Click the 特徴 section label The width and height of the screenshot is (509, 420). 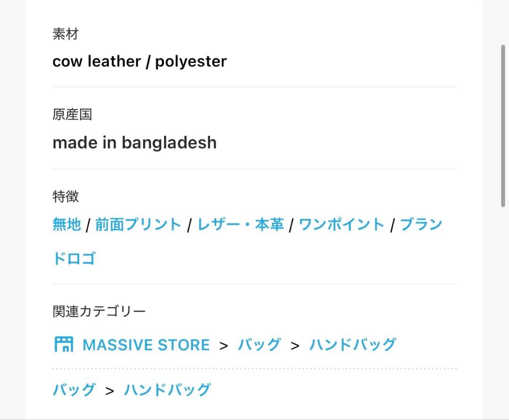click(66, 197)
